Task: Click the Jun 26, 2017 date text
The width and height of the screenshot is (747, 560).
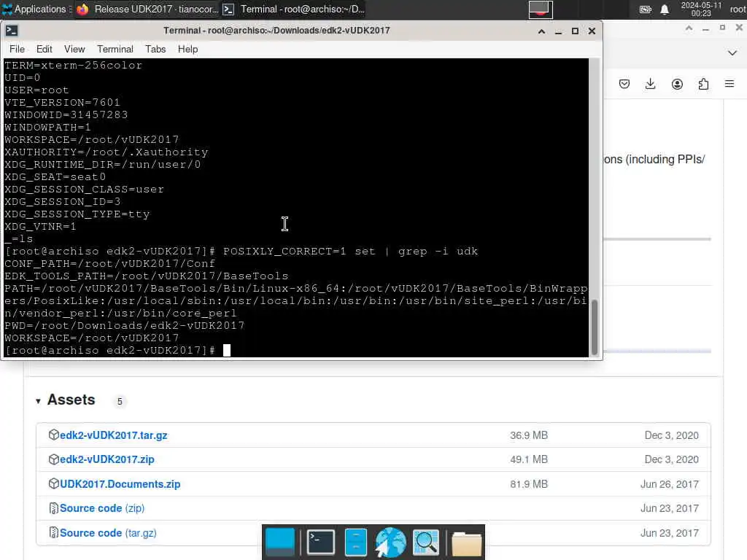Action: [x=670, y=484]
